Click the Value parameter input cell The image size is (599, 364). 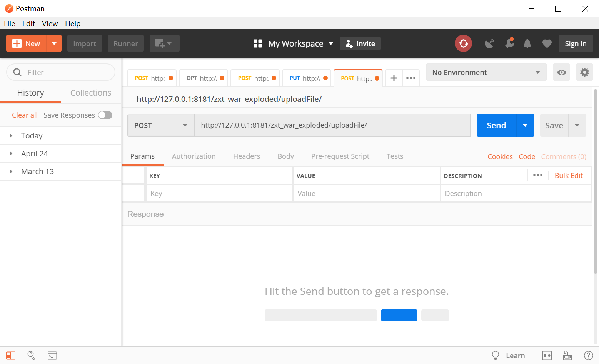click(x=367, y=193)
